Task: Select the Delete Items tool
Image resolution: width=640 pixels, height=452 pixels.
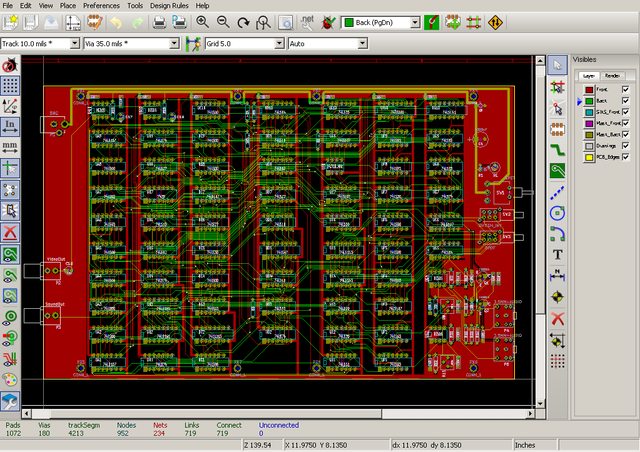Action: 558,318
